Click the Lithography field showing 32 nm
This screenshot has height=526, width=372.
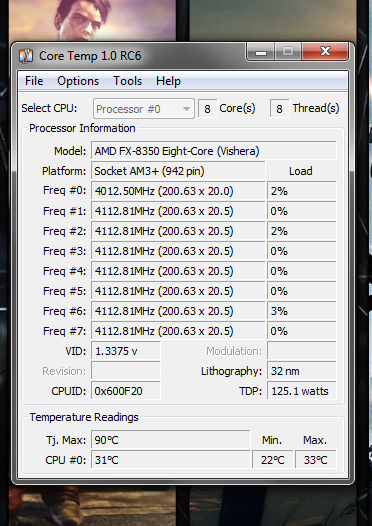302,371
